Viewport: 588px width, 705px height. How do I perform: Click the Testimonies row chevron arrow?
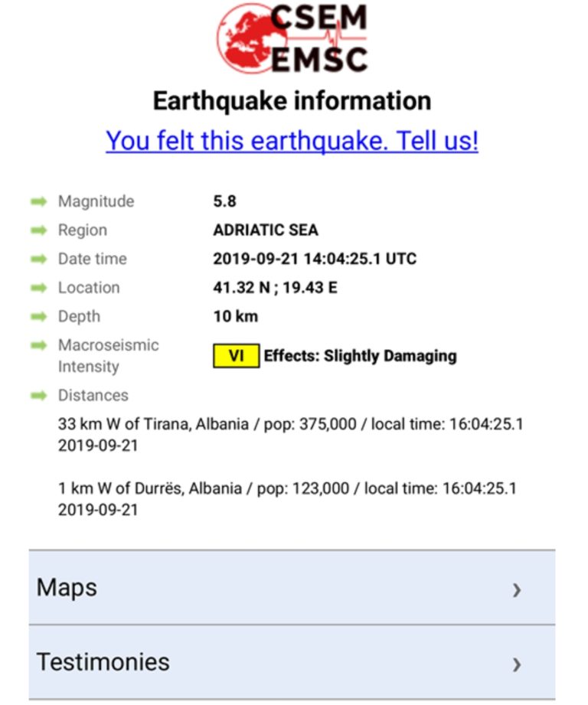tap(517, 664)
